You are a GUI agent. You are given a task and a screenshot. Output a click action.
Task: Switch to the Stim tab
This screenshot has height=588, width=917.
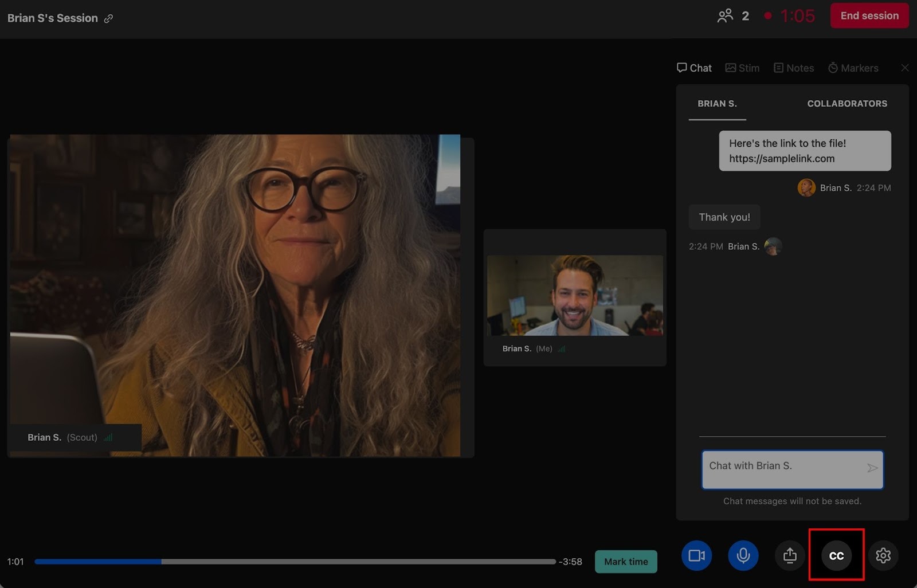(x=742, y=68)
